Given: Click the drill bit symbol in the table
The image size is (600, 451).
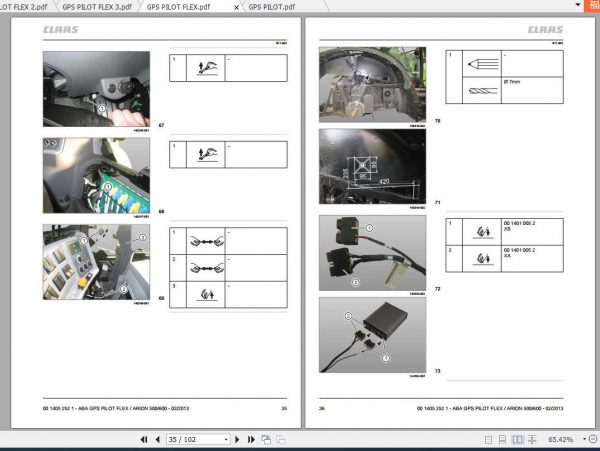Looking at the screenshot, I should tap(483, 91).
